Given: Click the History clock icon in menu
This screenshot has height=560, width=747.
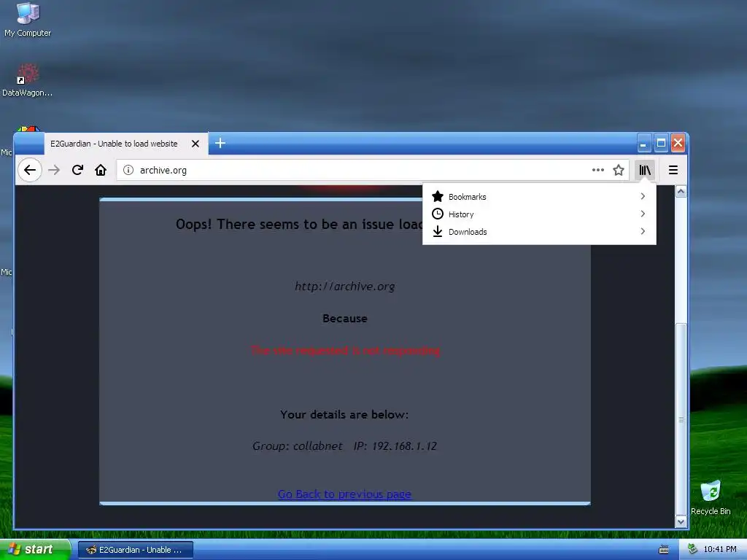Looking at the screenshot, I should (x=438, y=214).
